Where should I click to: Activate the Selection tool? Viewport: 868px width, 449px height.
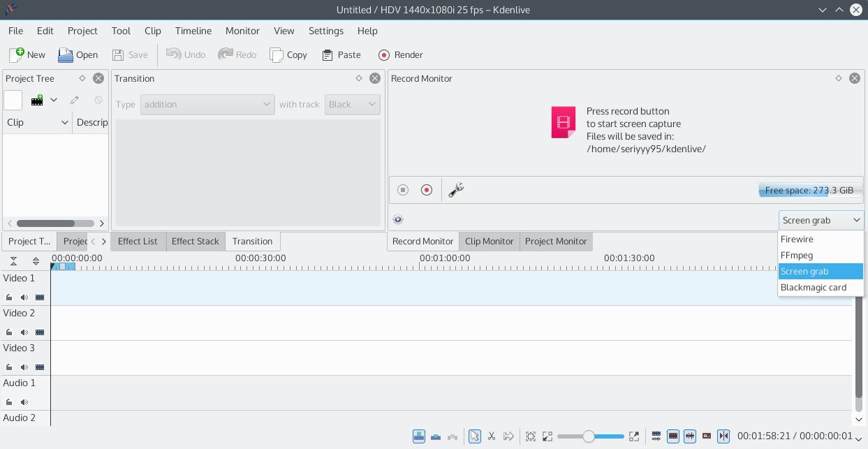[475, 436]
